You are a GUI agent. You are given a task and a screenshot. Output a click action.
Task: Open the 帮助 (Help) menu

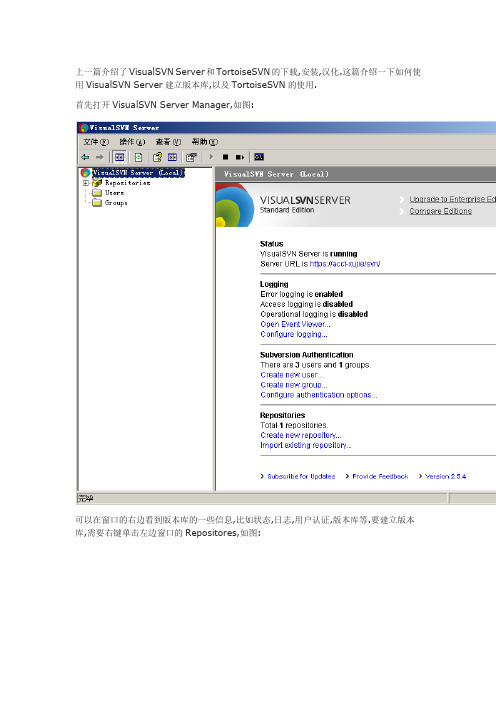click(204, 142)
